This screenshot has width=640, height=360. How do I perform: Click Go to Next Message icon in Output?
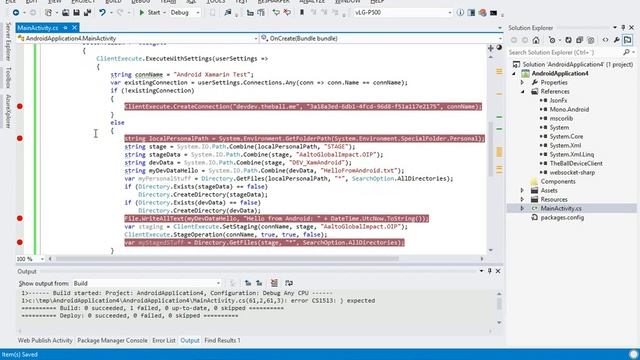click(259, 283)
